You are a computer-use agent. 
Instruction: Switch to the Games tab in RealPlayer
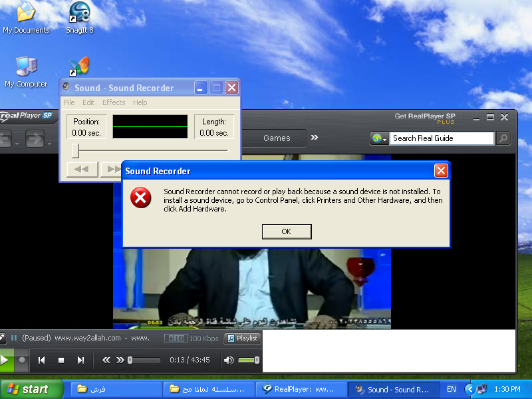pos(277,138)
